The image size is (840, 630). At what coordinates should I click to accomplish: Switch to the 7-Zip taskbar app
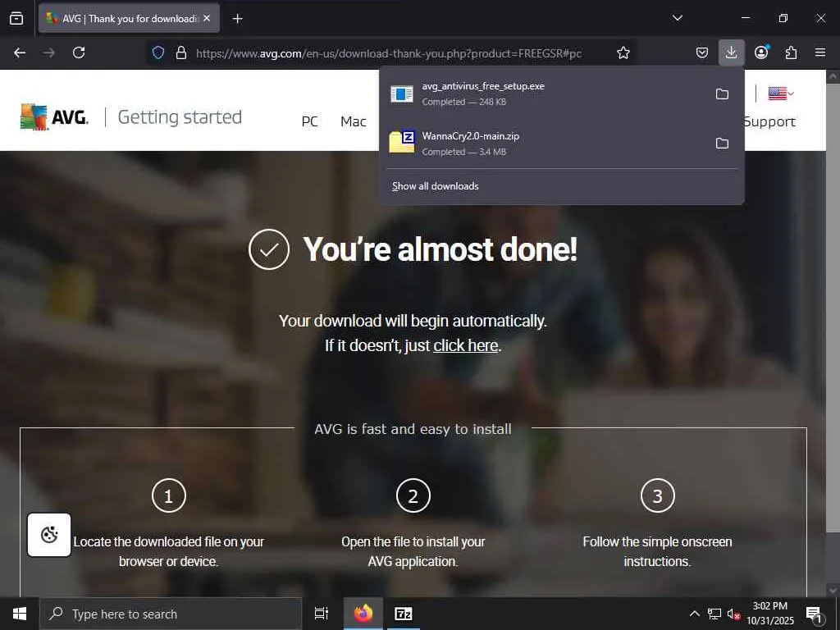point(404,614)
